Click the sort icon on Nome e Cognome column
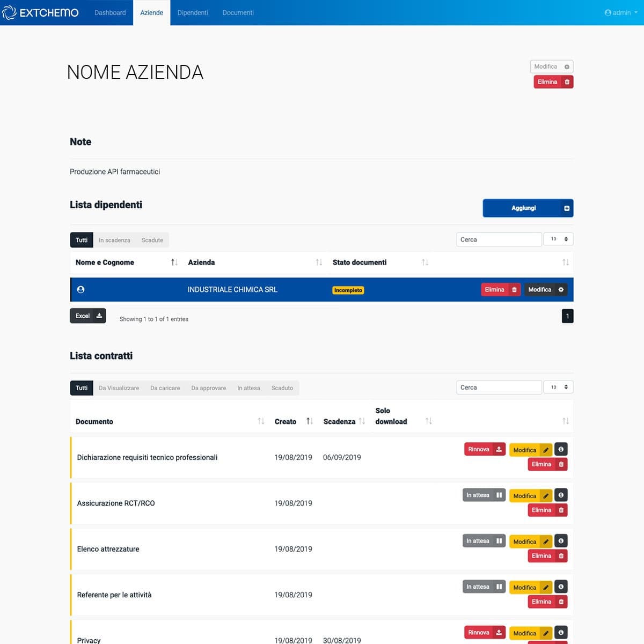Image resolution: width=644 pixels, height=644 pixels. click(174, 262)
